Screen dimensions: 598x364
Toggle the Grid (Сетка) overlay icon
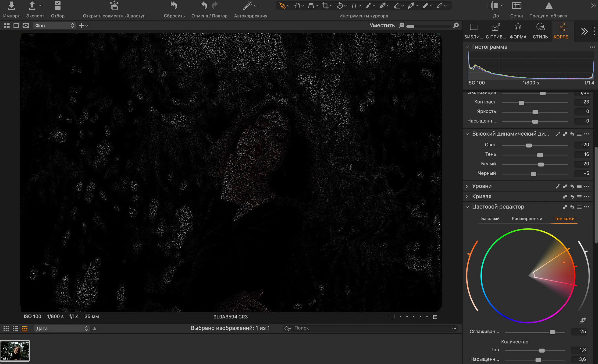tap(516, 6)
